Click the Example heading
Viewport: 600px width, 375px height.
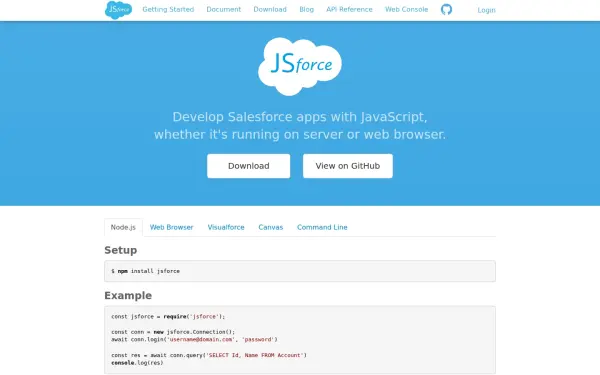click(128, 296)
